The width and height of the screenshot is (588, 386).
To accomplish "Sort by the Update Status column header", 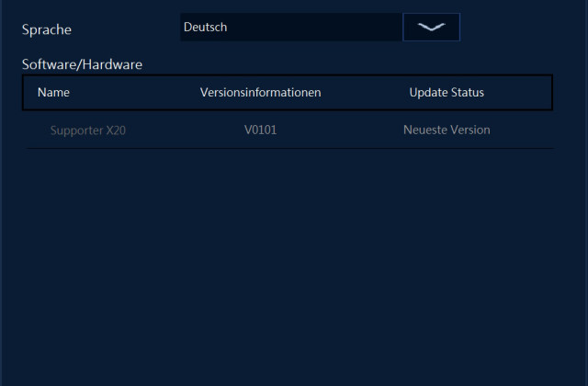I will (447, 93).
